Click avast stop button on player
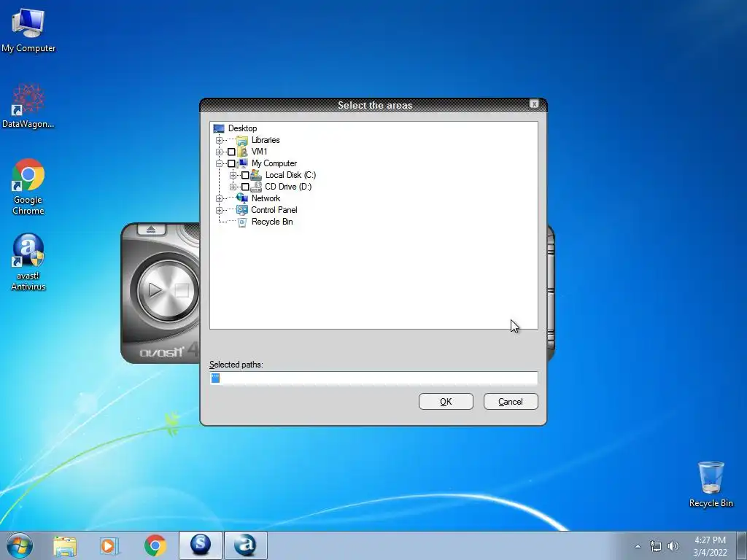The width and height of the screenshot is (747, 560). (182, 290)
